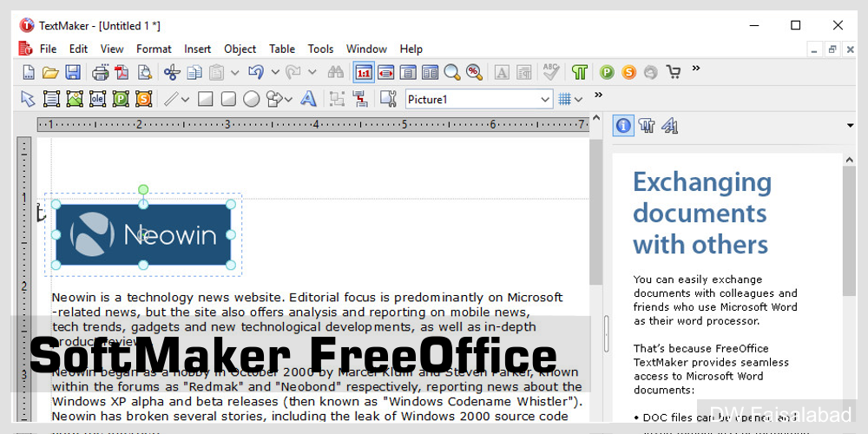This screenshot has width=868, height=434.
Task: Open the Picture1 object name combo box
Action: point(479,100)
